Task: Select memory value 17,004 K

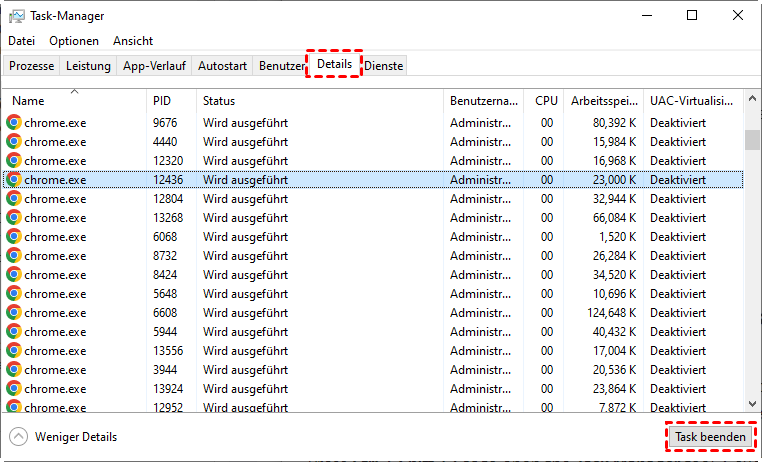Action: (x=614, y=350)
